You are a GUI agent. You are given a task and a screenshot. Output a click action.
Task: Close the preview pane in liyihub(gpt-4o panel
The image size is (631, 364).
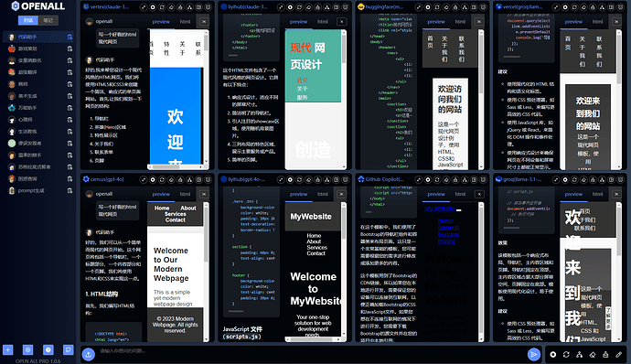pyautogui.click(x=341, y=194)
